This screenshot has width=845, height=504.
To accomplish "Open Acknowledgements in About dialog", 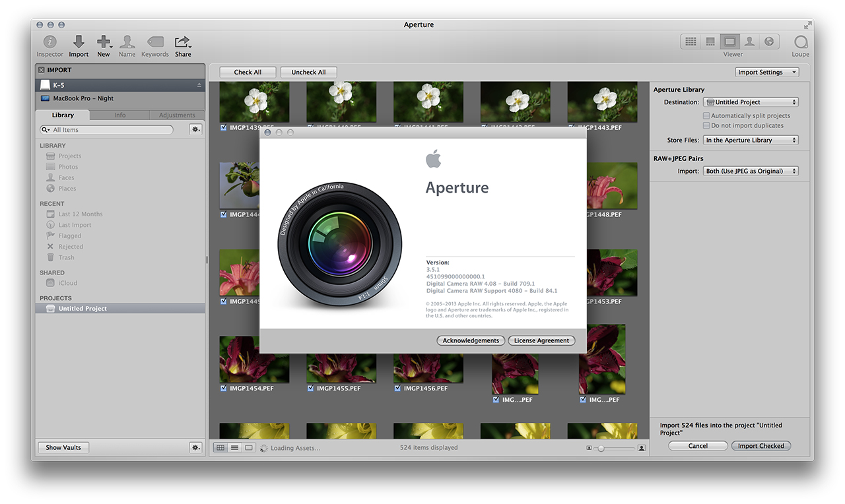I will coord(471,340).
